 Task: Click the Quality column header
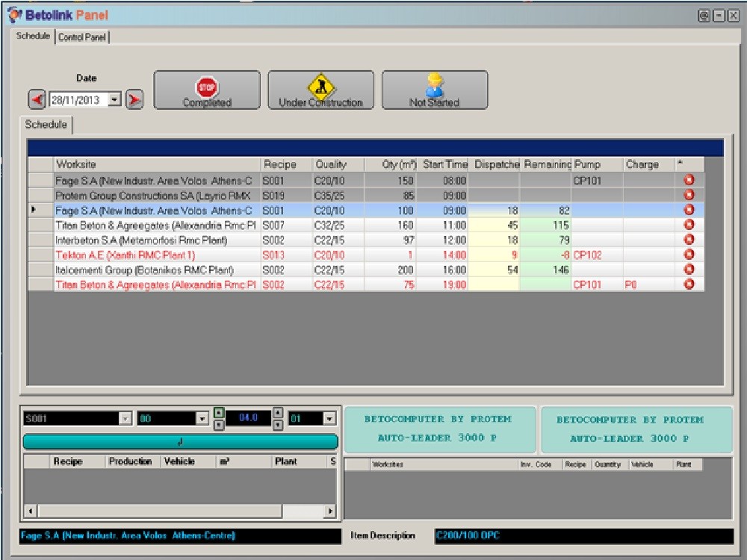pos(338,164)
